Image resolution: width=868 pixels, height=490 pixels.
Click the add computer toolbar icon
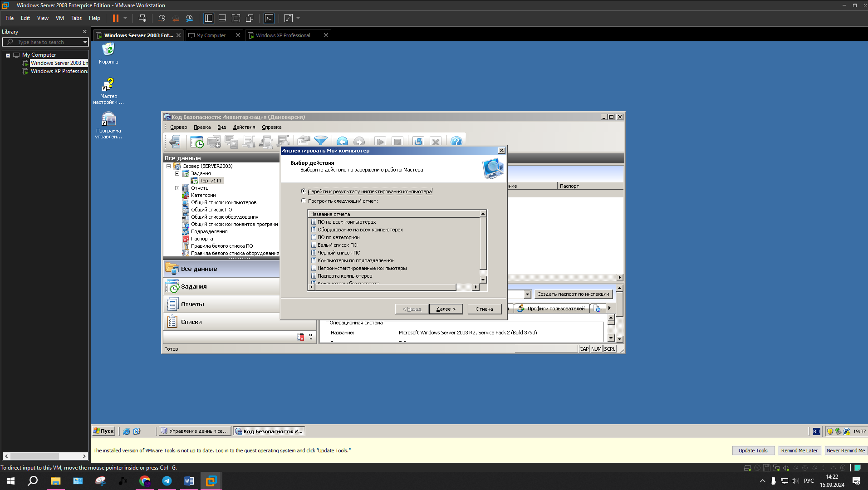tap(214, 142)
